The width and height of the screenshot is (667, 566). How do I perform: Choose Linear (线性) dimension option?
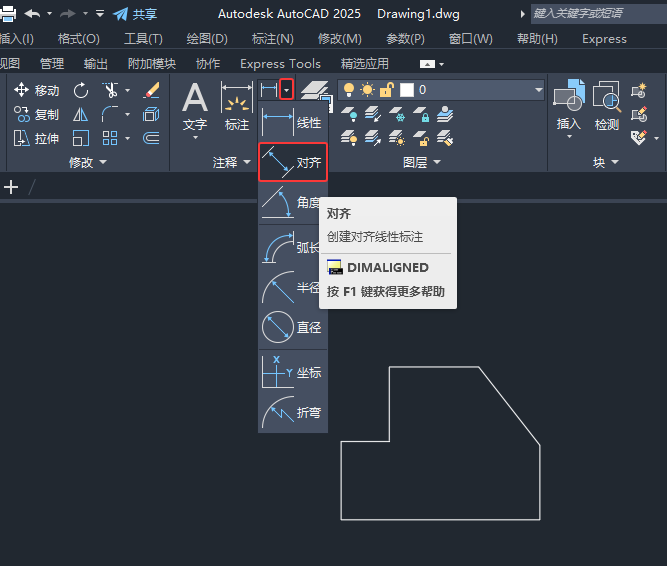tap(293, 122)
